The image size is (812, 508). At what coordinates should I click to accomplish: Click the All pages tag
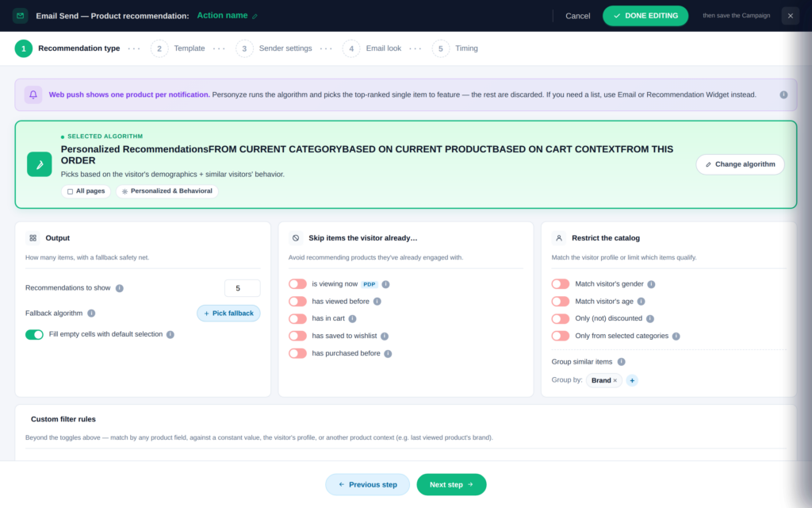point(86,191)
